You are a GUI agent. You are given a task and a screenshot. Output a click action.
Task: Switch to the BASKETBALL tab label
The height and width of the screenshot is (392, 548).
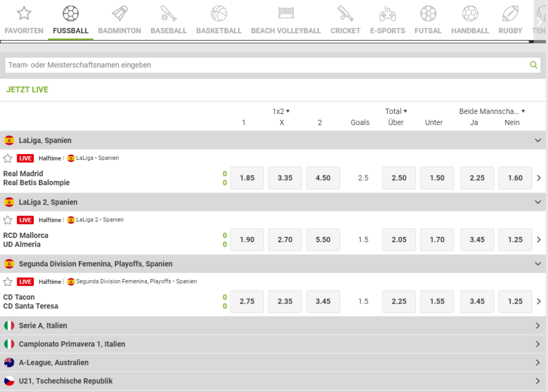pyautogui.click(x=219, y=30)
